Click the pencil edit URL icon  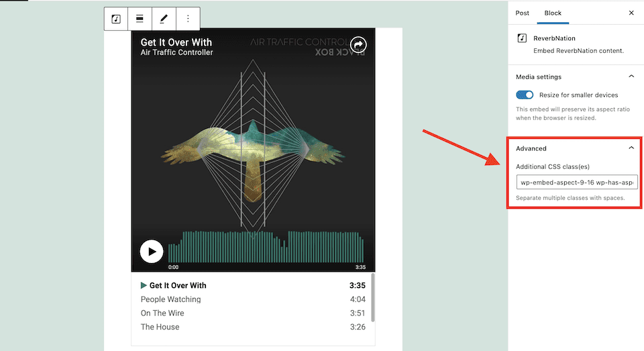pyautogui.click(x=164, y=19)
